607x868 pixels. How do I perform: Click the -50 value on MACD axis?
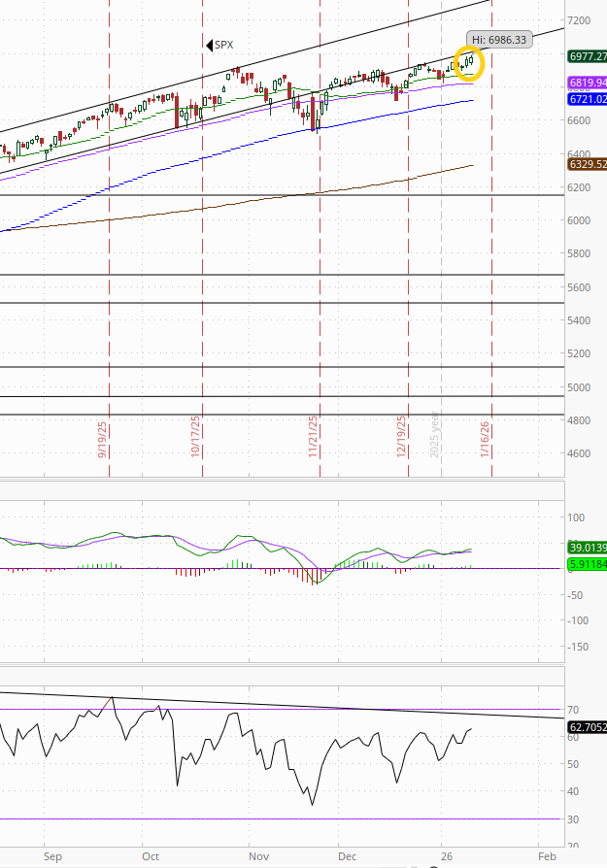point(575,595)
